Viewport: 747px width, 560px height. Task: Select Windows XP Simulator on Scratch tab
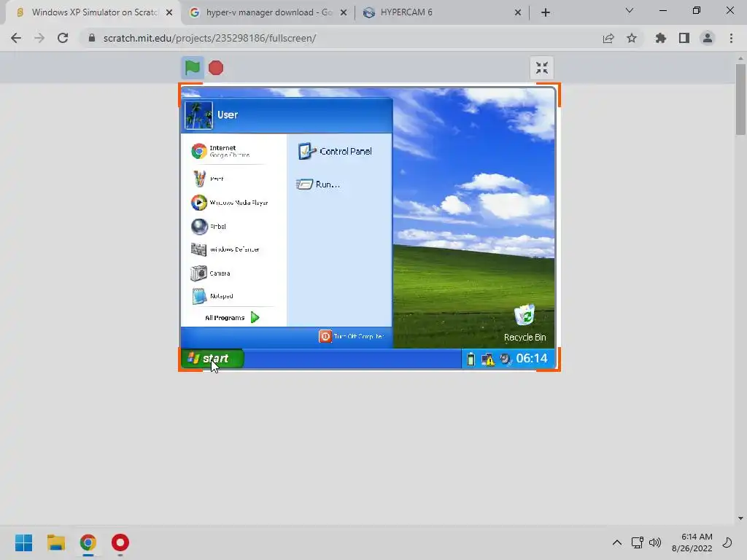point(94,12)
